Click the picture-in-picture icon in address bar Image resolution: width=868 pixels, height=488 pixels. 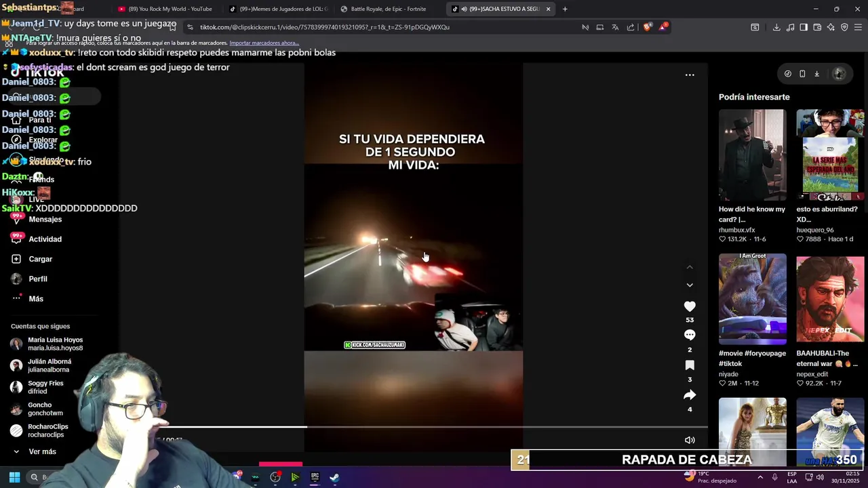[x=600, y=27]
